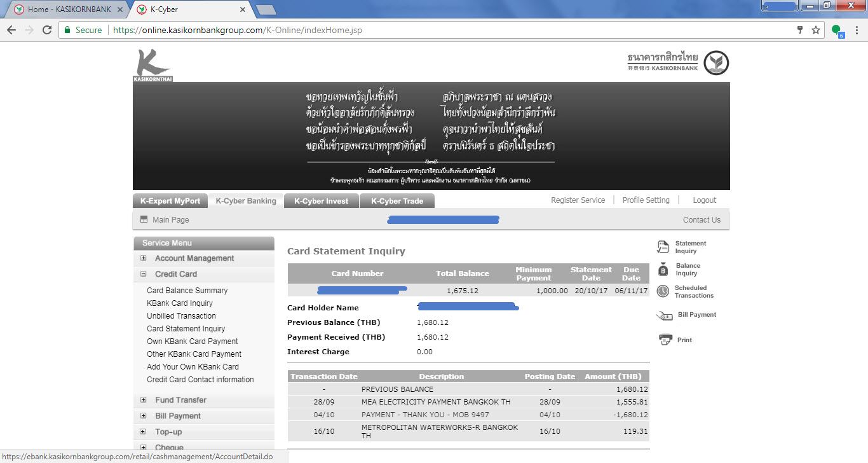Expand the Fund Transfer menu section
868x463 pixels.
pyautogui.click(x=144, y=400)
